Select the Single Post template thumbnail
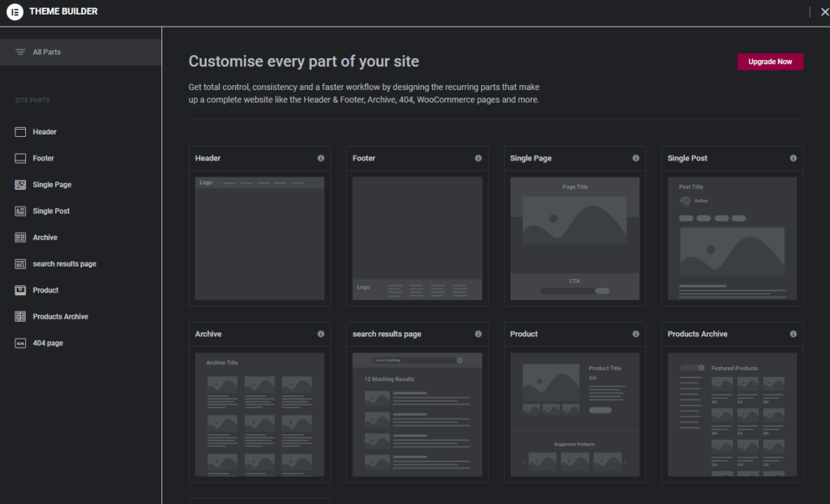The image size is (830, 504). (732, 238)
